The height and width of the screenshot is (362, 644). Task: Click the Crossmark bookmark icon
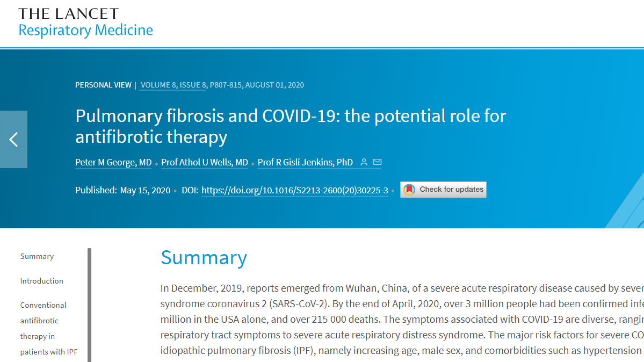409,190
